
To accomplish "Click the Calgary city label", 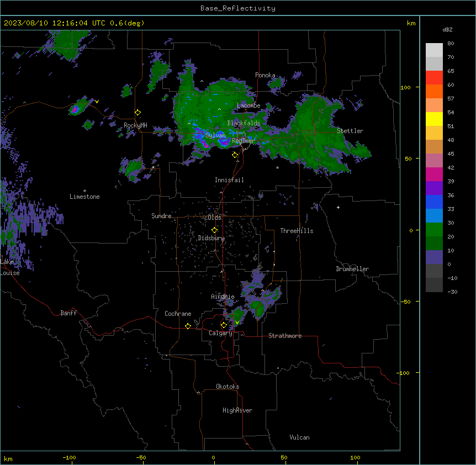I will [x=220, y=333].
